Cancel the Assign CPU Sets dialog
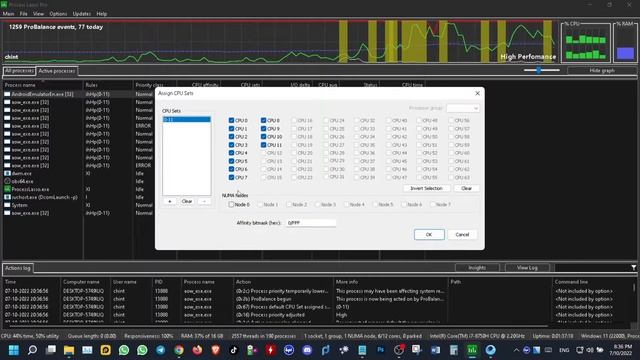Screen dimensions: 640x360 tap(462, 235)
